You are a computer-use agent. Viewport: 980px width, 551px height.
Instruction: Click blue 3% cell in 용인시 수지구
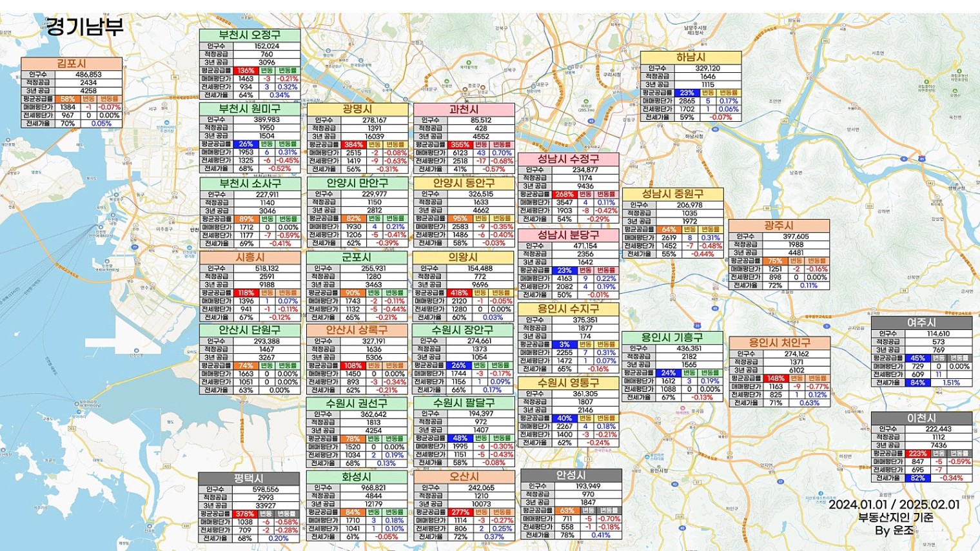tap(564, 345)
